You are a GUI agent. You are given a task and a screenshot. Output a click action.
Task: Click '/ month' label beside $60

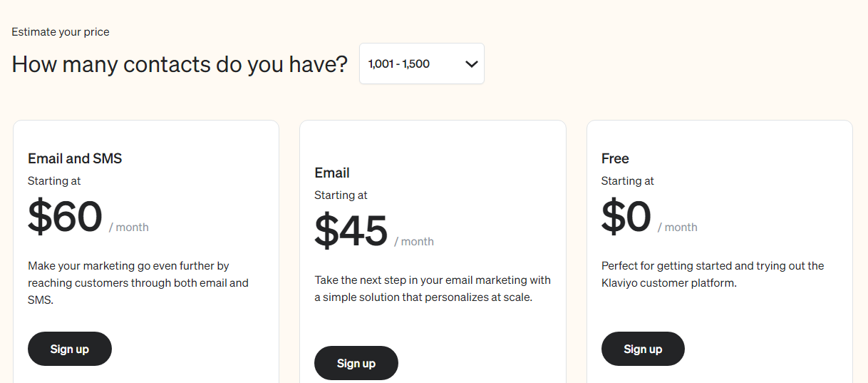[x=129, y=228]
